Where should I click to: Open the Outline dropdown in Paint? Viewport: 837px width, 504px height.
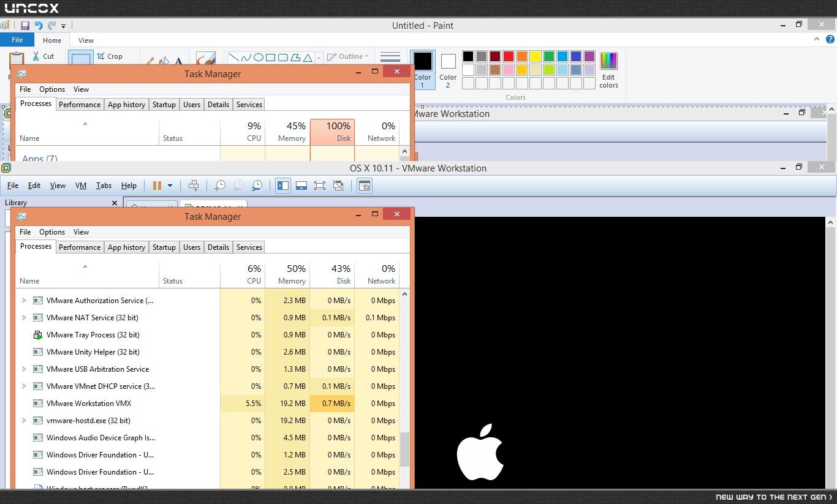pos(348,56)
